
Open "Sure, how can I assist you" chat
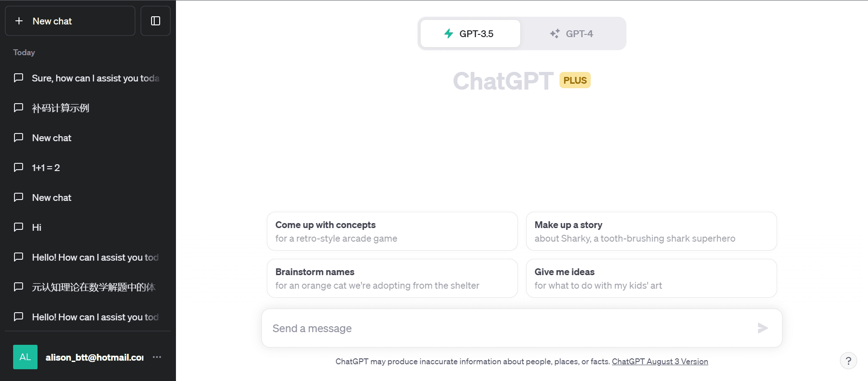click(95, 78)
